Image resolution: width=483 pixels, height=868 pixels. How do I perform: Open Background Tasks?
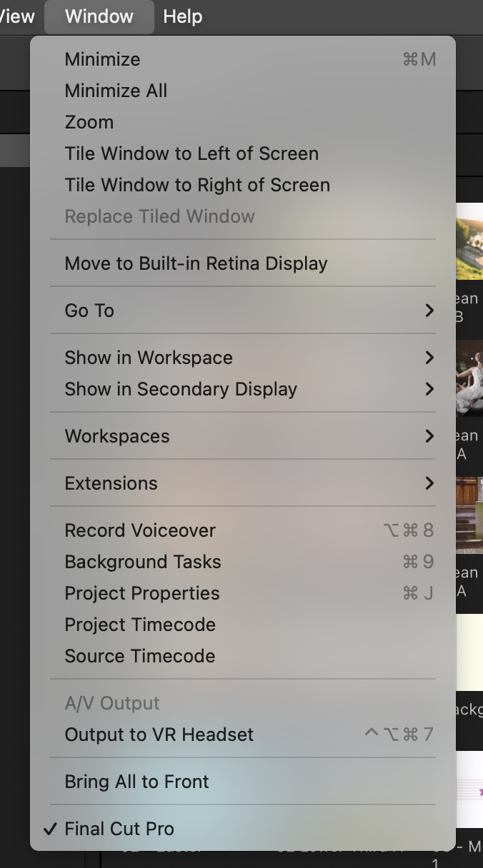142,562
